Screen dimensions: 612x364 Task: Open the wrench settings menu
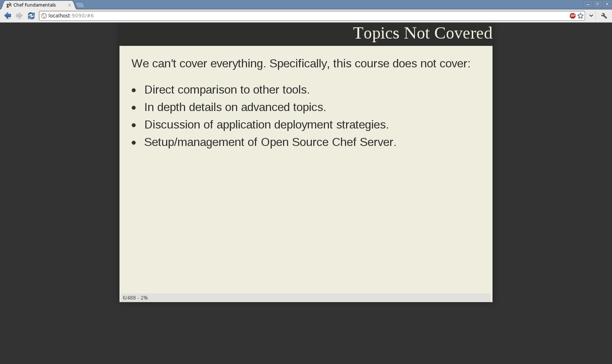pos(604,16)
